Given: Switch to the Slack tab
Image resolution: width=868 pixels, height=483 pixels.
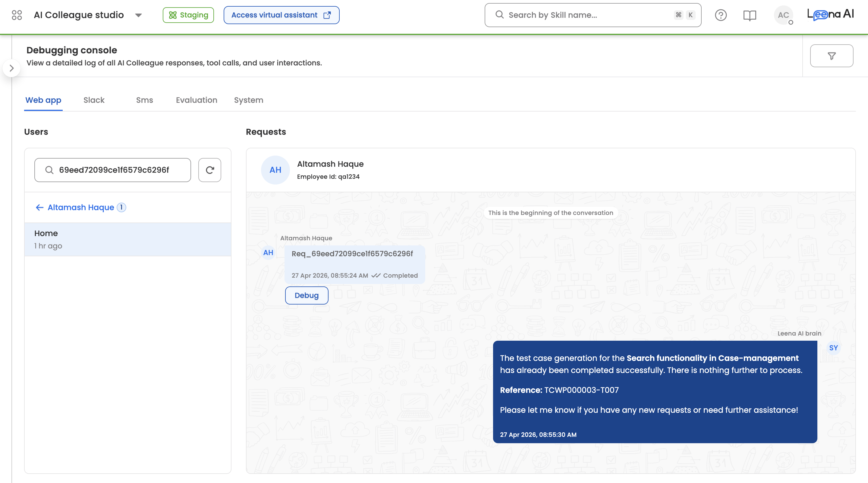Looking at the screenshot, I should click(94, 100).
